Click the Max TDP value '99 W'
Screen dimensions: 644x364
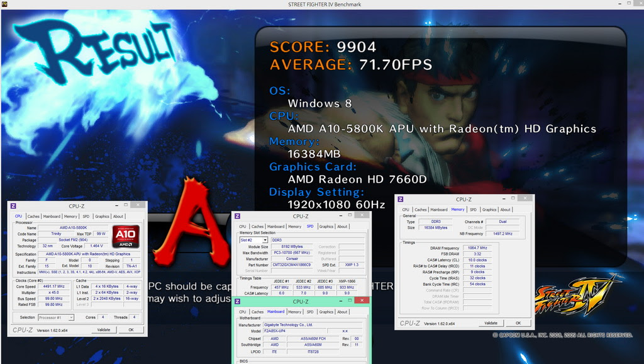click(x=101, y=234)
